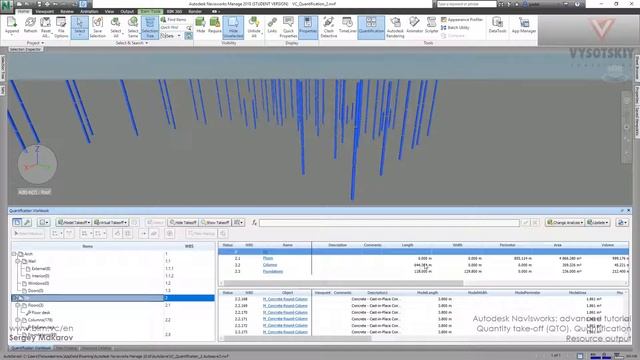640x360 pixels.
Task: Open Clash Detective tool
Action: coord(329,26)
